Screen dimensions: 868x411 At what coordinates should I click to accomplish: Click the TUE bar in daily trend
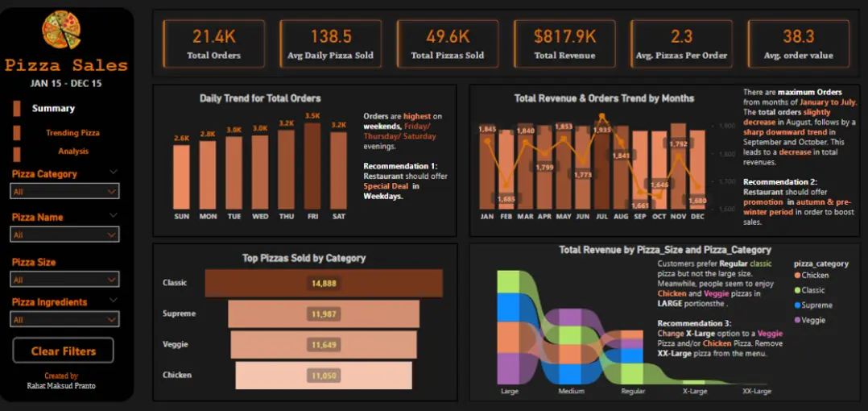click(234, 172)
